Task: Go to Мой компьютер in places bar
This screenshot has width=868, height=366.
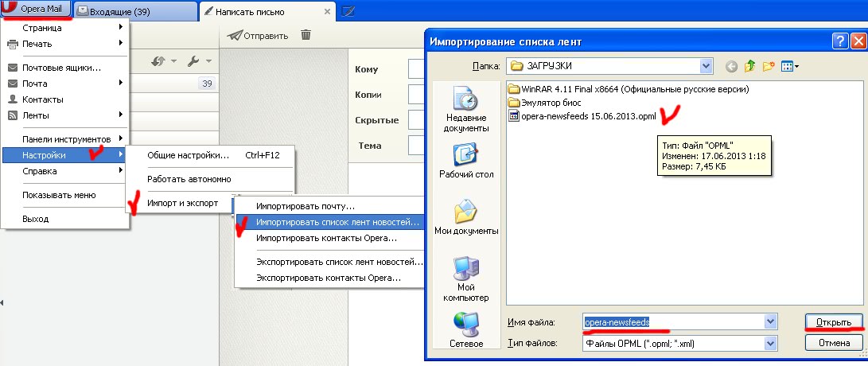Action: pyautogui.click(x=467, y=279)
